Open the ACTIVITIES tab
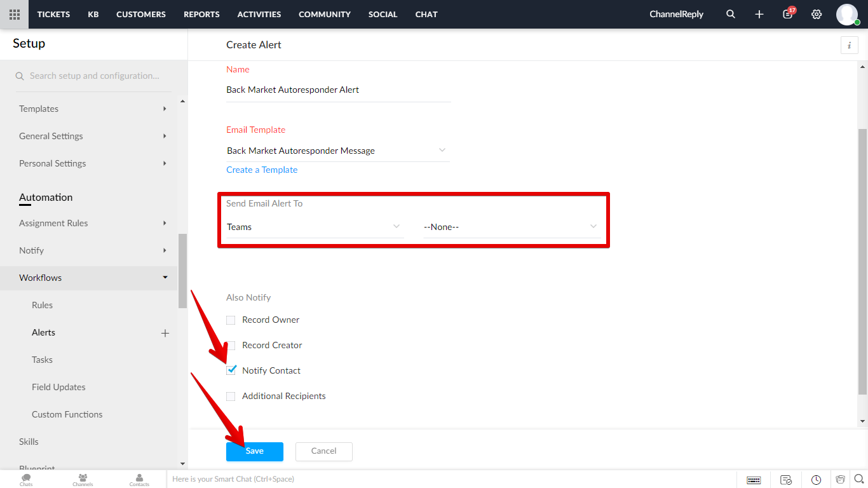 pyautogui.click(x=259, y=14)
